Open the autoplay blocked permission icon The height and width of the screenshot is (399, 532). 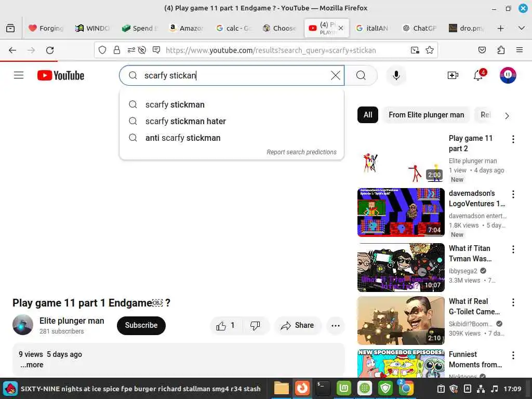(x=142, y=50)
